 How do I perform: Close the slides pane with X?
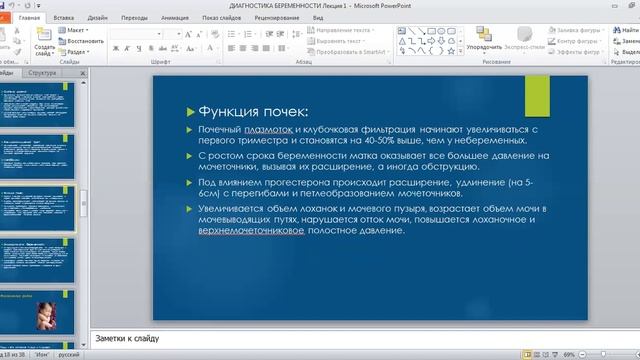point(82,73)
